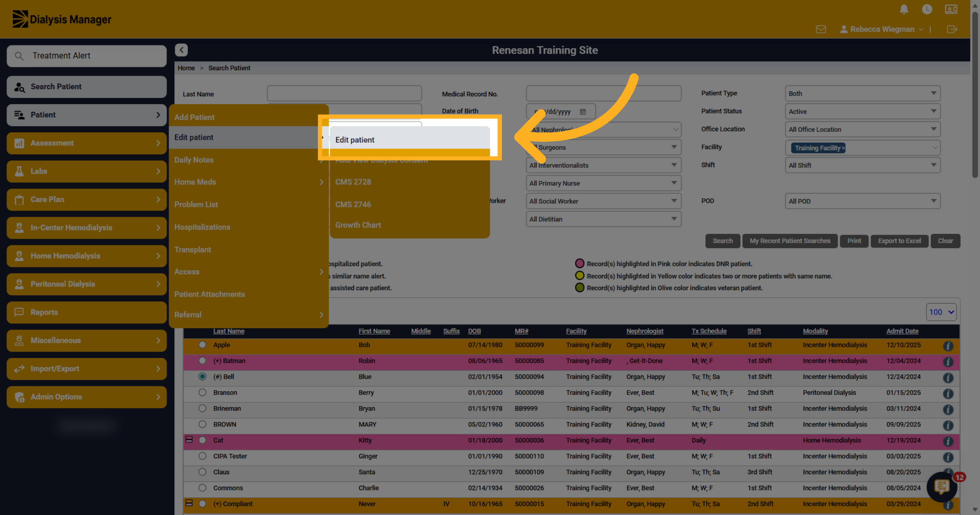This screenshot has width=980, height=515.
Task: Select the CIPA Tester radio button
Action: 203,456
